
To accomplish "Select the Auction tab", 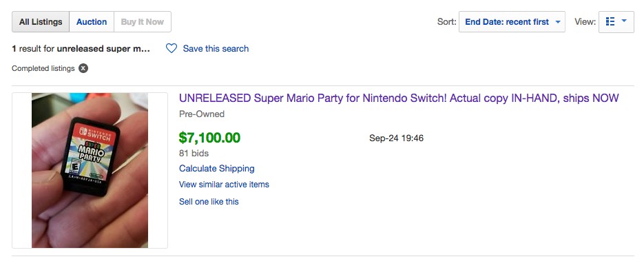I will [92, 22].
